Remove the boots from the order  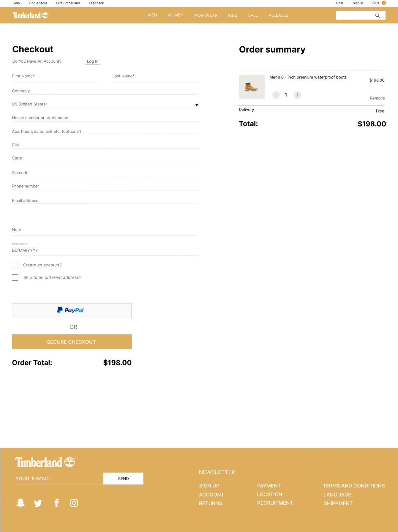pyautogui.click(x=377, y=98)
